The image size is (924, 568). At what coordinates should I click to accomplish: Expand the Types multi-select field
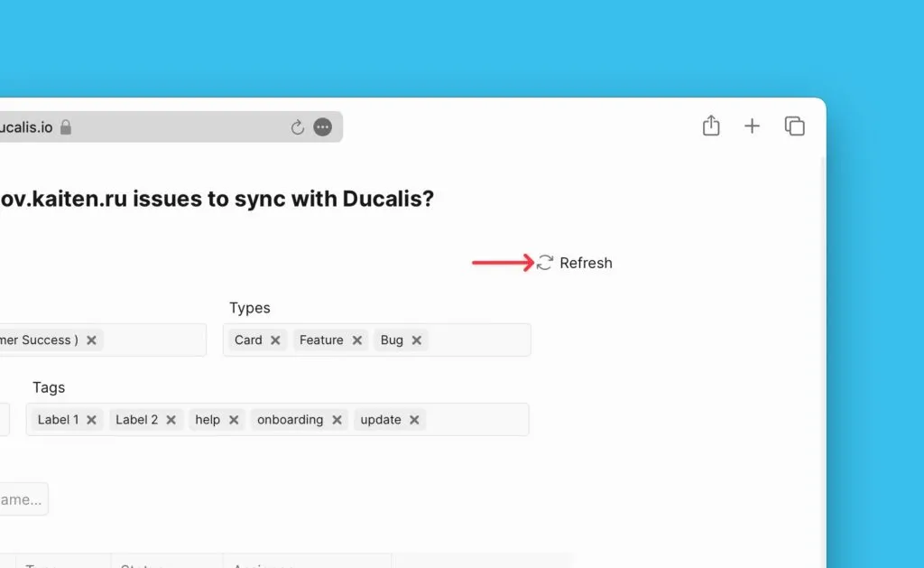(x=478, y=340)
